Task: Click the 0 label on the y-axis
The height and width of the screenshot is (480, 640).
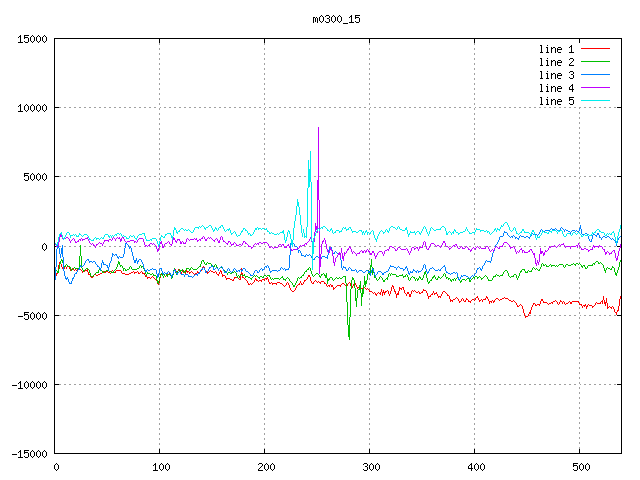Action: pyautogui.click(x=45, y=246)
